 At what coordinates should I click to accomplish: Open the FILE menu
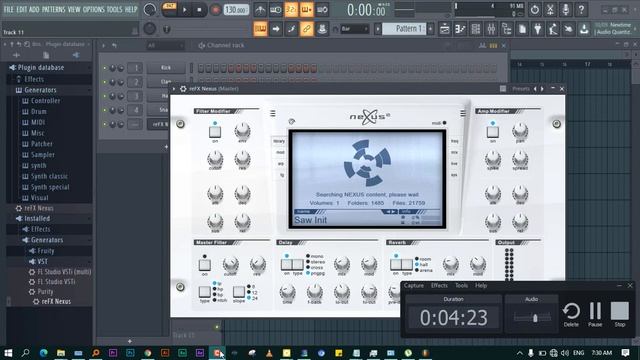coord(9,9)
